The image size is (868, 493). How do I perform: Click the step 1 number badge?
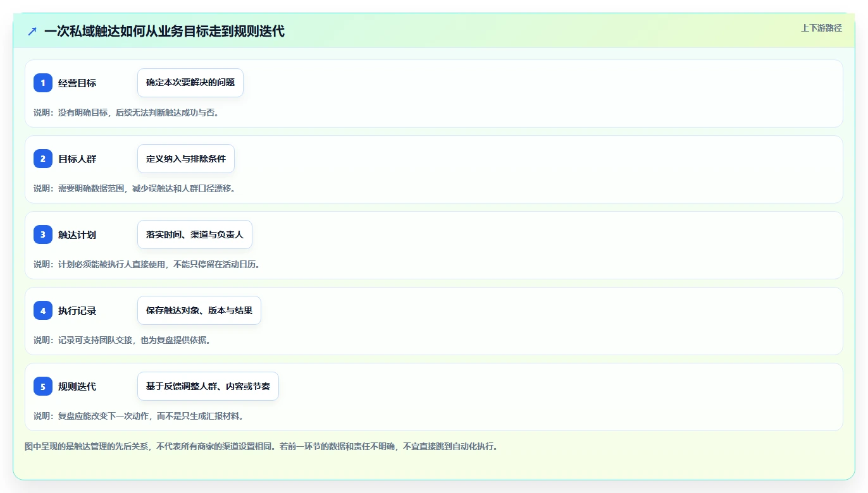point(43,83)
